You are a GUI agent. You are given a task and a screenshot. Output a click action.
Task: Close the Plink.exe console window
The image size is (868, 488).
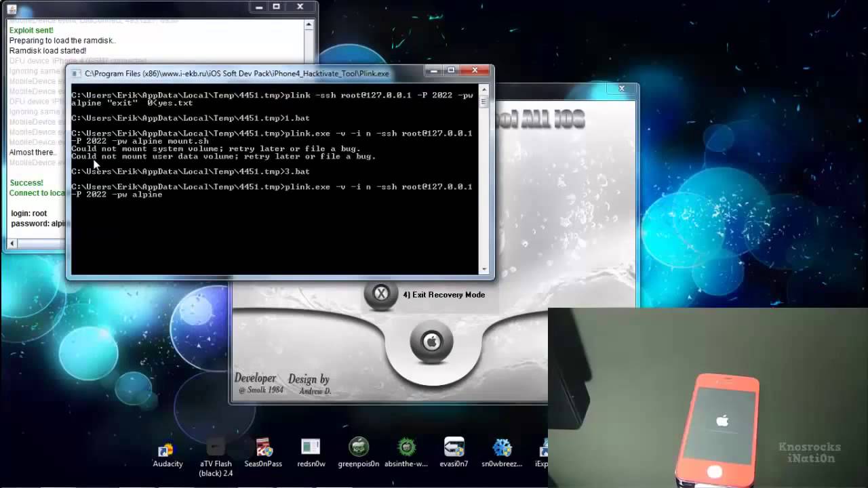tap(475, 70)
